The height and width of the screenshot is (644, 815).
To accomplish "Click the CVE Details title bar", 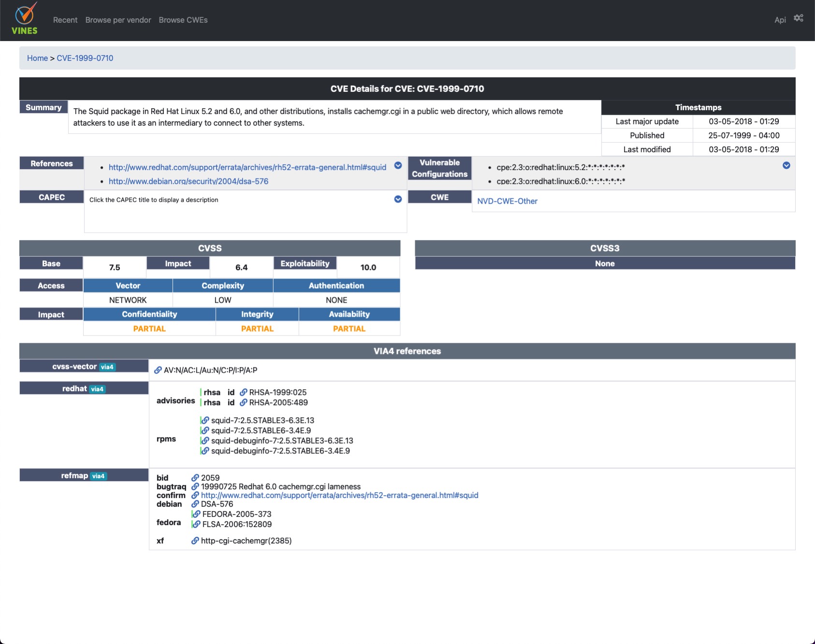I will [407, 89].
